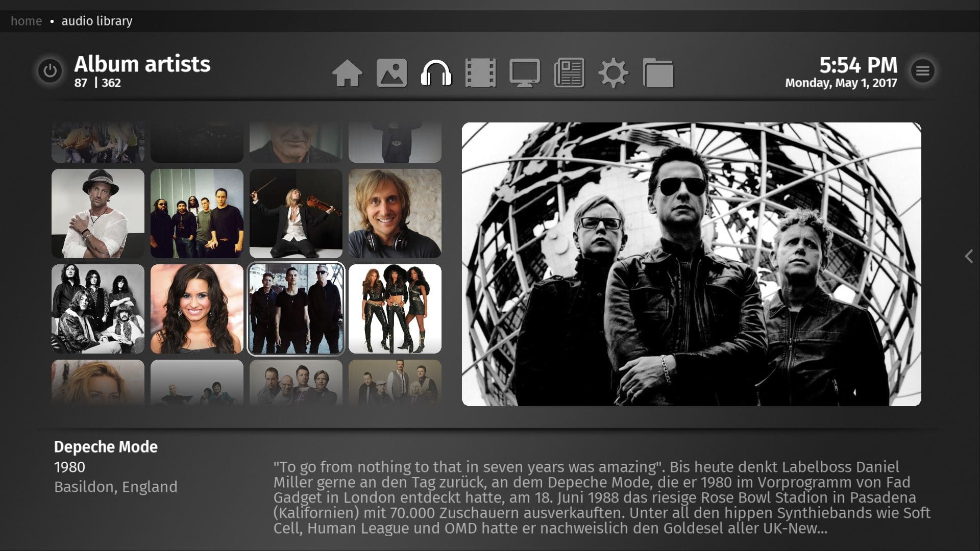Open the hamburger menu button

[922, 70]
